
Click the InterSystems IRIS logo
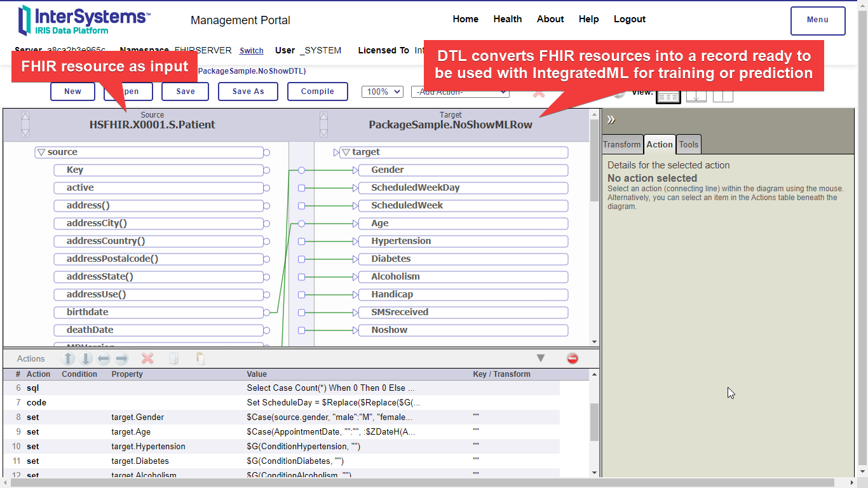point(85,20)
